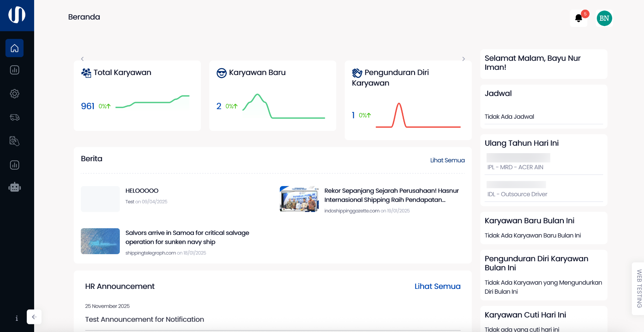
Task: Click the Karyawan Baru value 2
Action: (x=219, y=106)
